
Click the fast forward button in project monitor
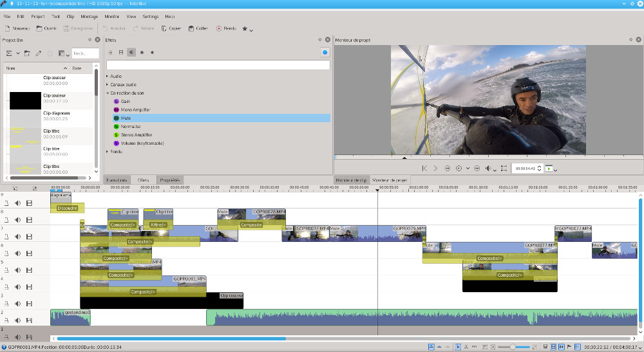coord(477,168)
